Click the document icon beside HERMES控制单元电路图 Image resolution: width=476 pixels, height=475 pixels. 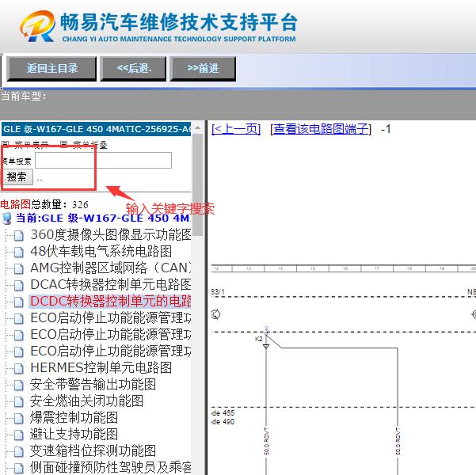pyautogui.click(x=19, y=368)
